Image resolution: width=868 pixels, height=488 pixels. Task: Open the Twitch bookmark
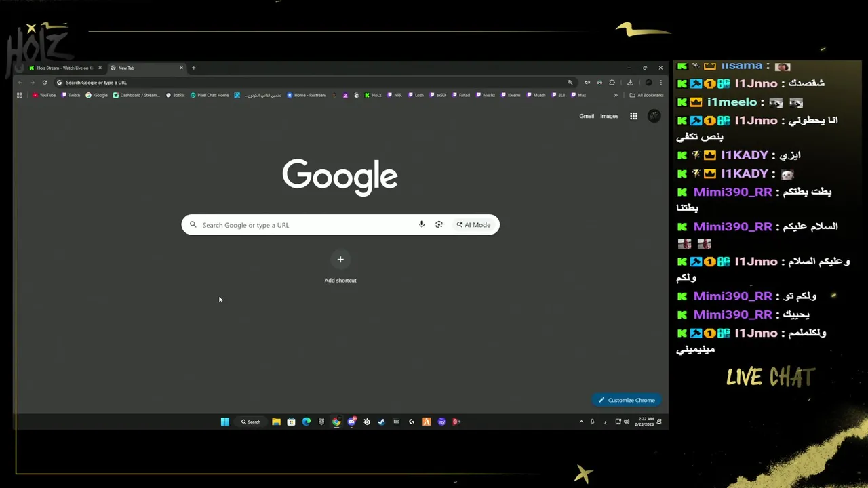(71, 95)
